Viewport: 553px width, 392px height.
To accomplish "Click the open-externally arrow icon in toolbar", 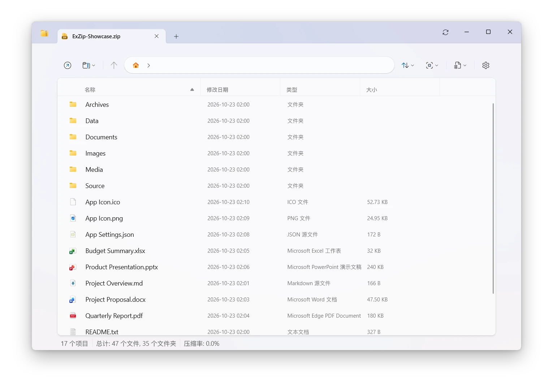I will click(x=68, y=65).
